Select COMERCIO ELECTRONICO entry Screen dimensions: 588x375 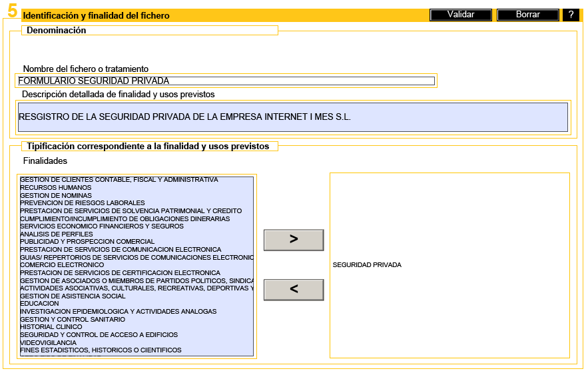(x=62, y=264)
